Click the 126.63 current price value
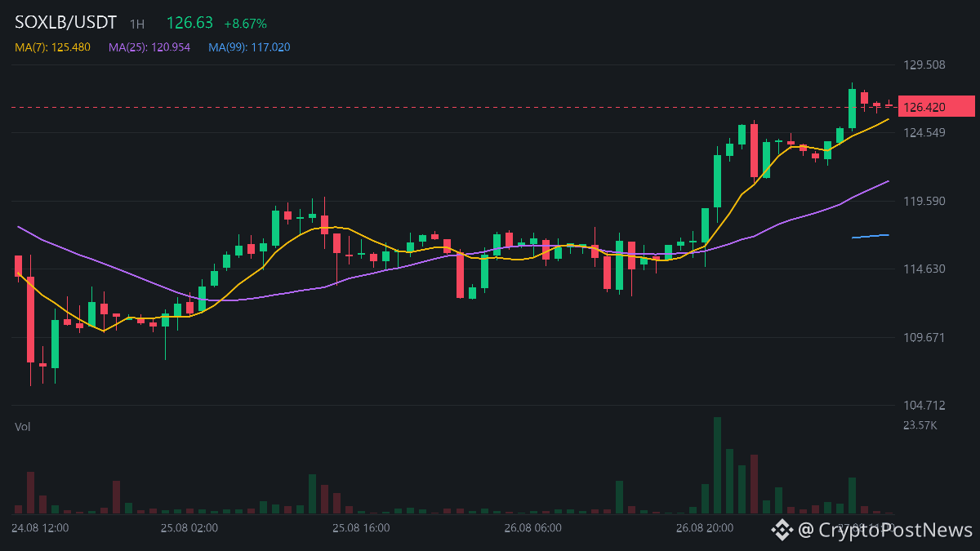 point(189,24)
